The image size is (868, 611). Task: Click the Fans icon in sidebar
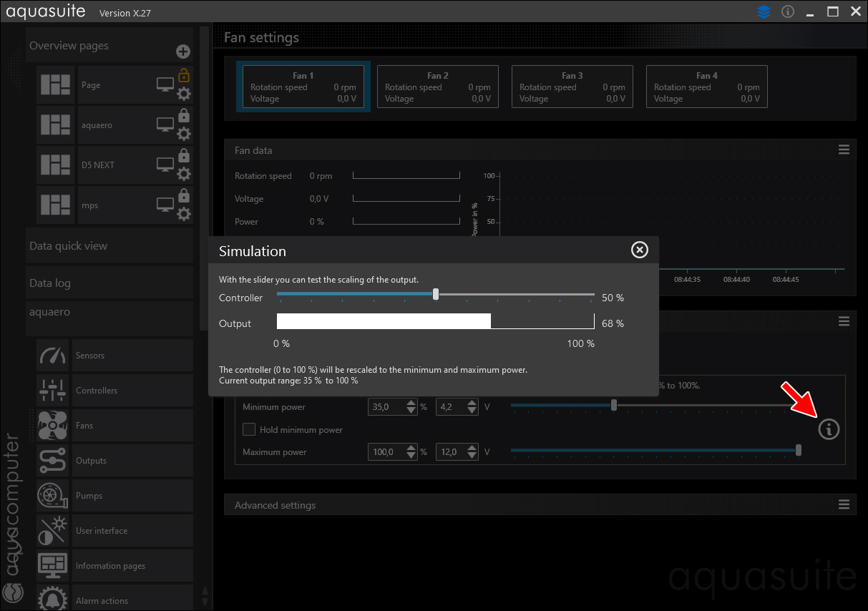53,426
